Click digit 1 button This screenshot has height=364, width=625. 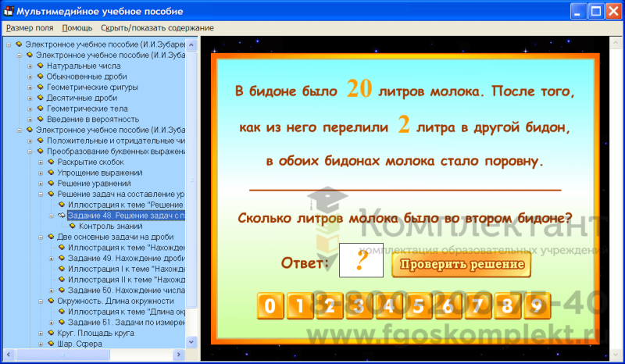[300, 305]
